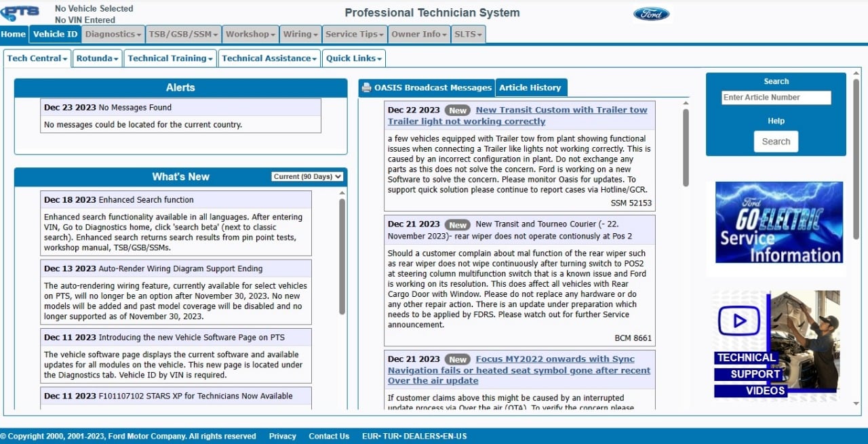Expand the TSB/GSB/SSM menu
The image size is (868, 444).
click(x=184, y=34)
